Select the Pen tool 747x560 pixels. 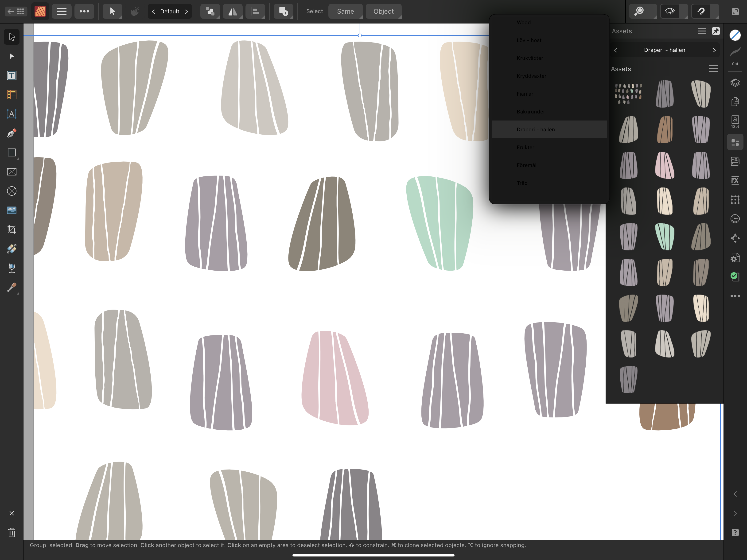pos(12,133)
